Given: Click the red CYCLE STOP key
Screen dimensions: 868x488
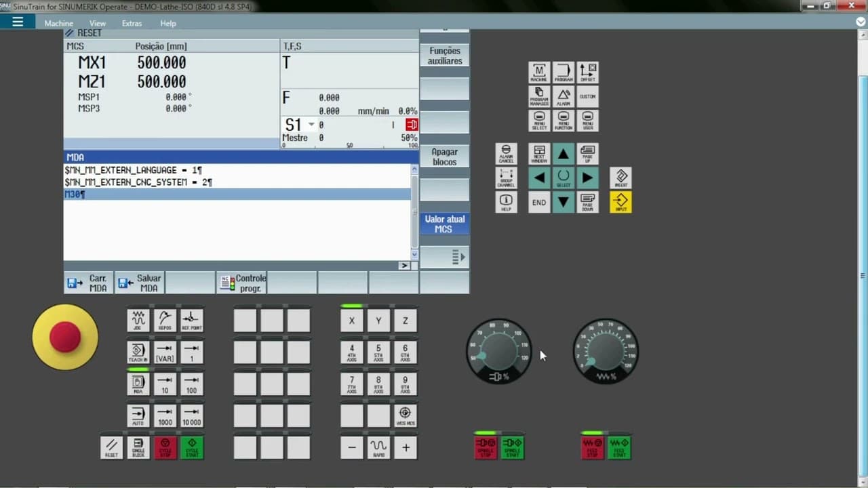Looking at the screenshot, I should 165,448.
